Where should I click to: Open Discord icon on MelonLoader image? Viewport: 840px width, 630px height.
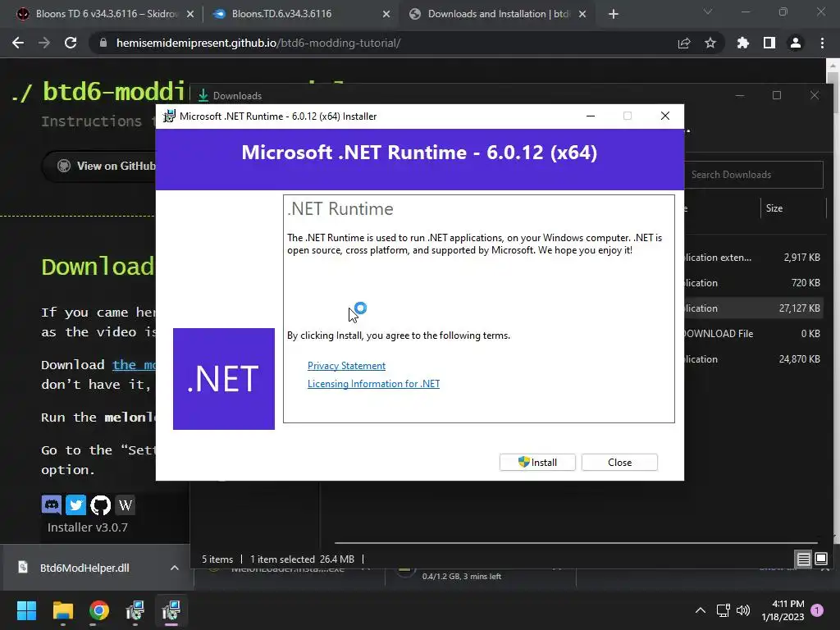click(x=52, y=504)
